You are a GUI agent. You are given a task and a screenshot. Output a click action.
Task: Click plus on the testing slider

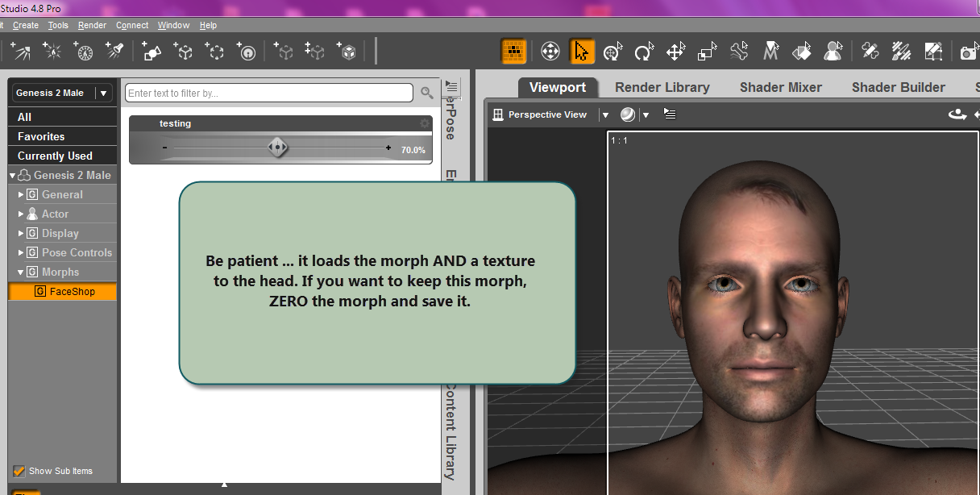pyautogui.click(x=388, y=148)
